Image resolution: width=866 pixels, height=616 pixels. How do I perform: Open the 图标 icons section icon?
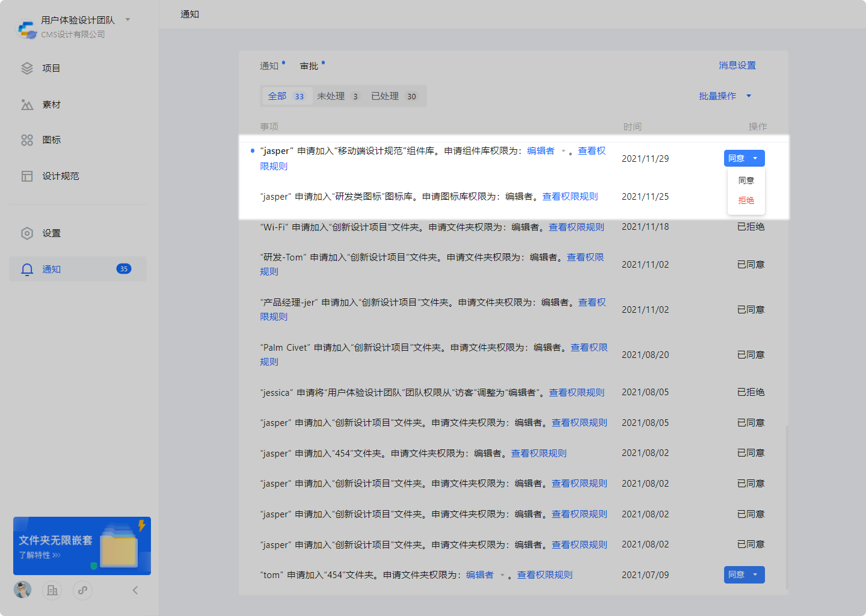[27, 140]
